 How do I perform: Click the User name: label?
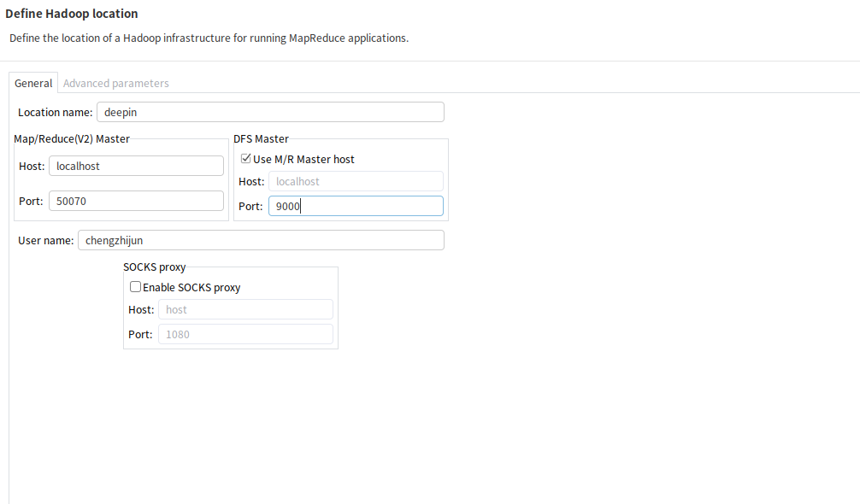point(46,241)
